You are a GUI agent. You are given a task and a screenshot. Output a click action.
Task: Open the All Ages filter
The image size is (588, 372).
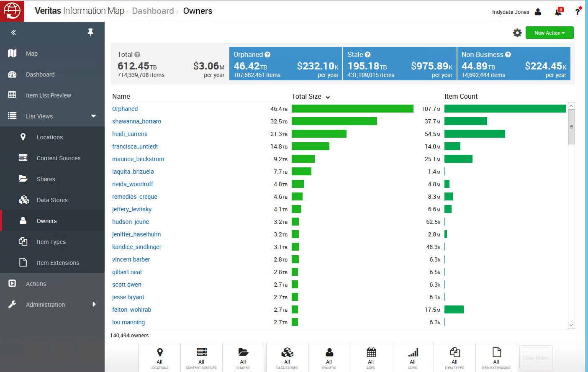(371, 358)
